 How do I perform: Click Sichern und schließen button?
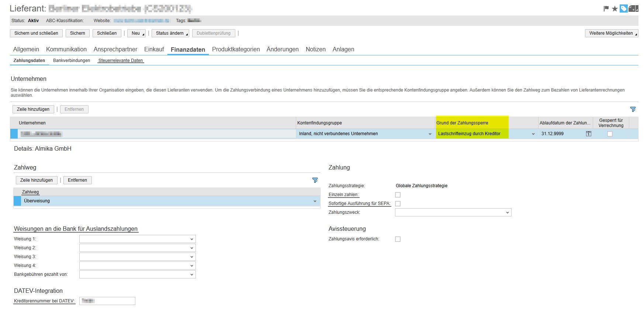click(36, 33)
